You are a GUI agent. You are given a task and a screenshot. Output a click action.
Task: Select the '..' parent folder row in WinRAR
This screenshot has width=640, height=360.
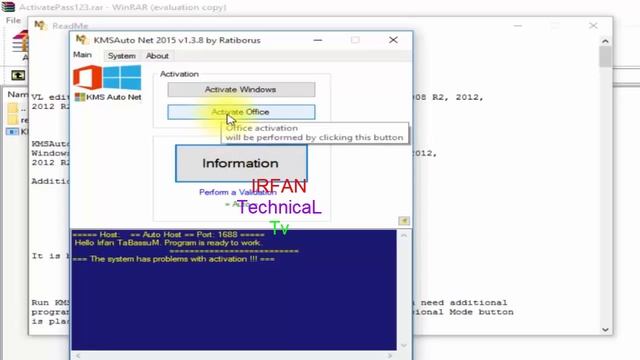tap(18, 108)
